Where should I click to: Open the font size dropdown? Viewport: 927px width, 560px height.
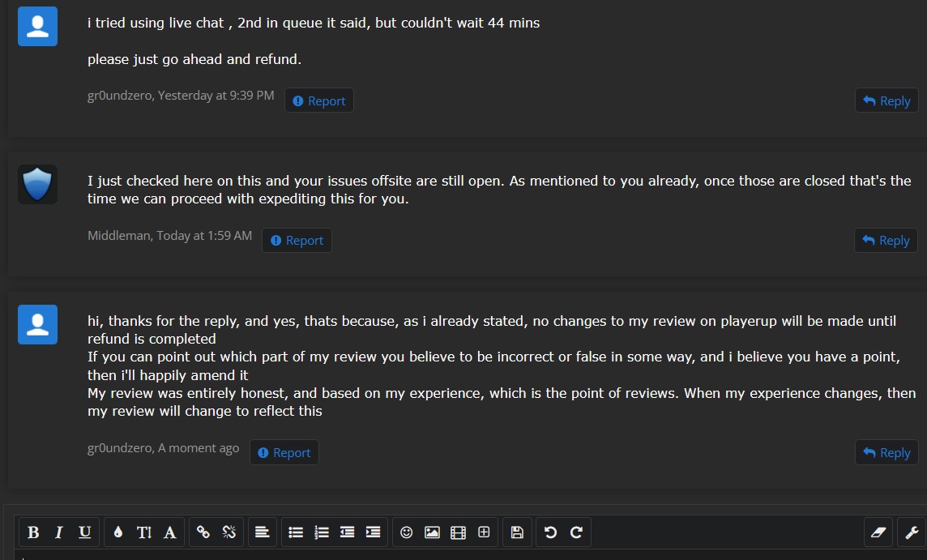(144, 532)
